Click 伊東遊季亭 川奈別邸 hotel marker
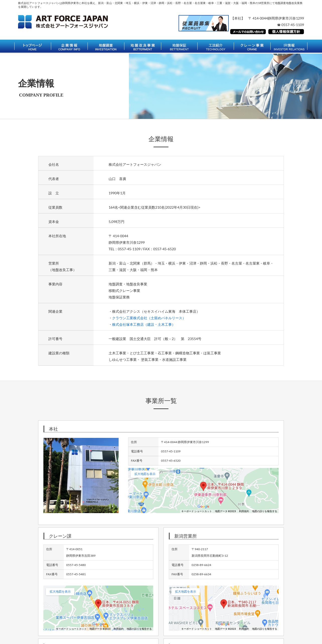Image resolution: width=322 pixels, height=644 pixels. point(221,501)
